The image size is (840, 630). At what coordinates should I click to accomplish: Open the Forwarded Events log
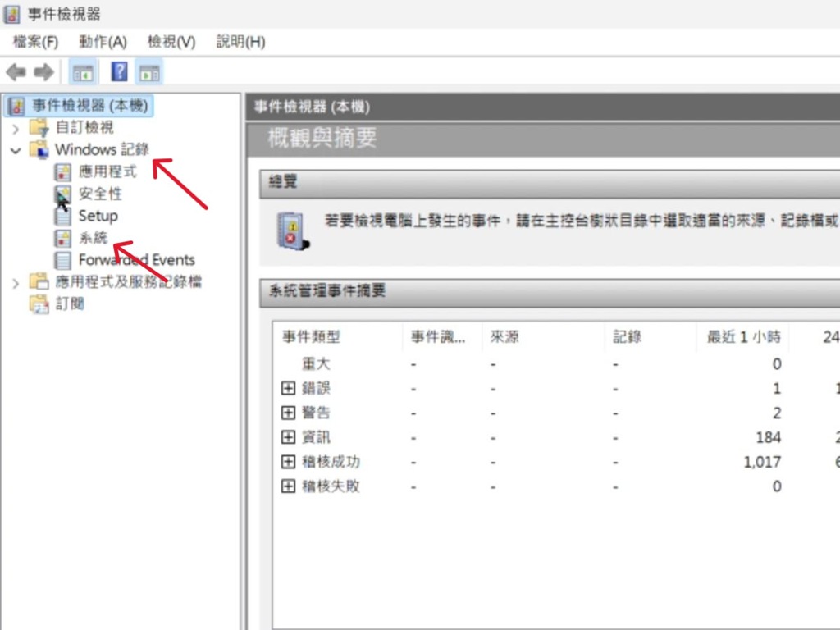point(137,260)
